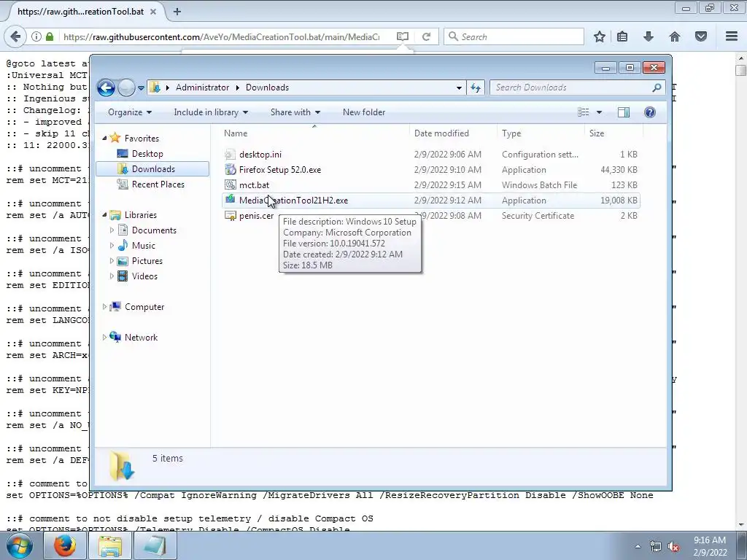Open the Organize menu
The height and width of the screenshot is (560, 747).
click(x=130, y=112)
